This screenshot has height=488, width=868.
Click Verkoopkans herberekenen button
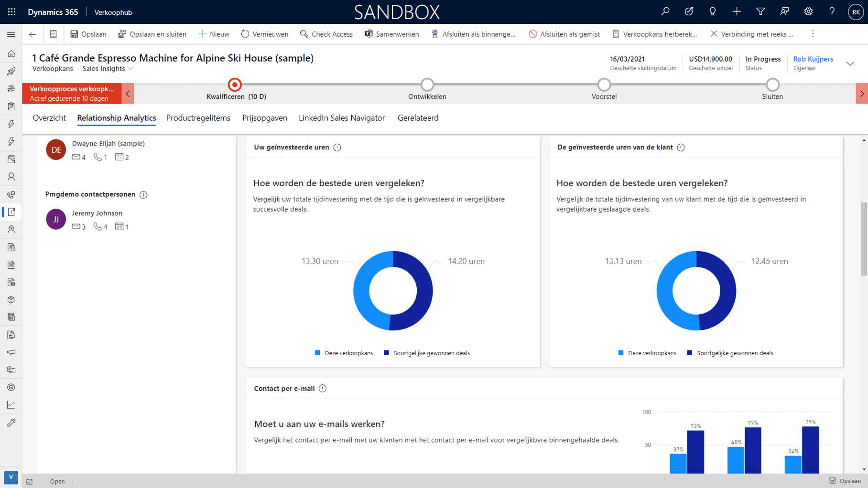pos(654,34)
